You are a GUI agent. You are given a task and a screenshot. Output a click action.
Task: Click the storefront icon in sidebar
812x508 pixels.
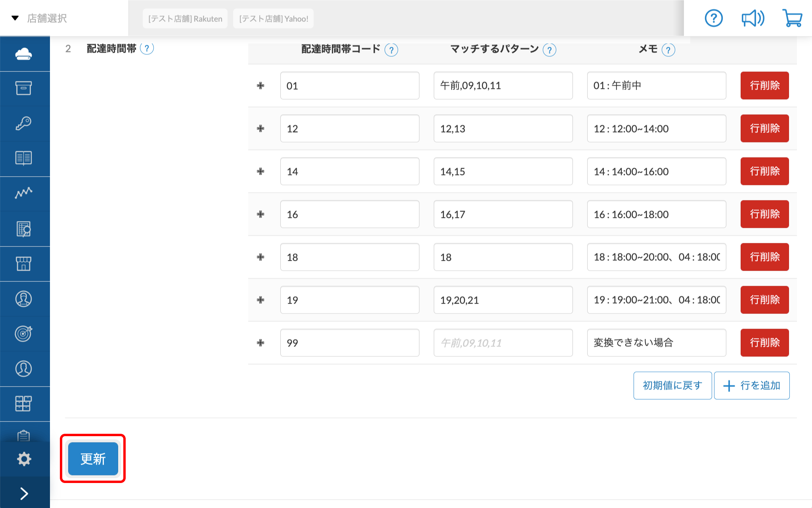(x=24, y=264)
